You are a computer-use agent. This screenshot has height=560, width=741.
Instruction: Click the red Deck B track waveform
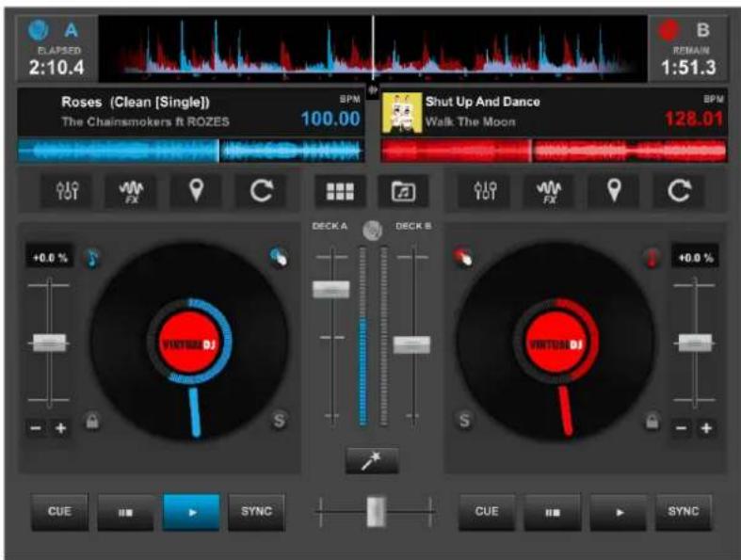(x=554, y=151)
